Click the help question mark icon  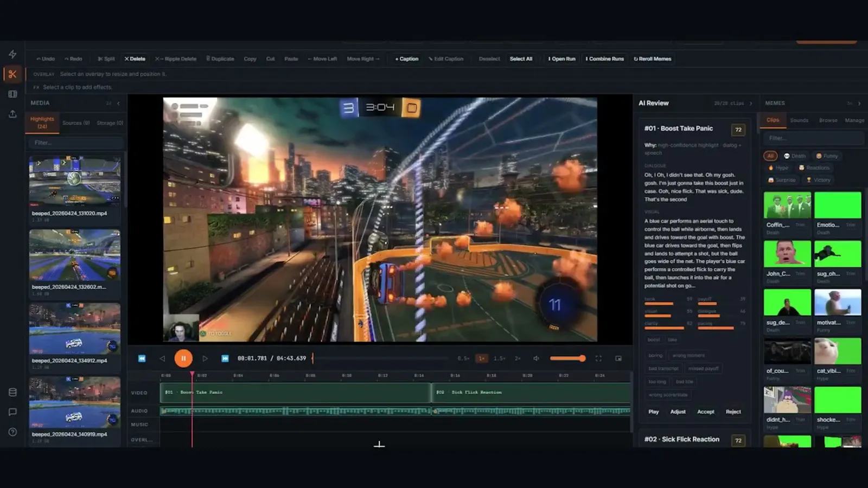(x=12, y=432)
